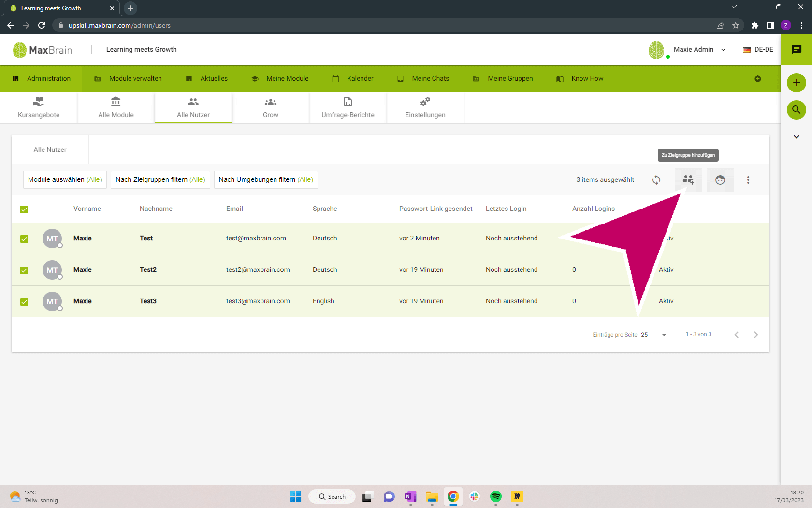Sort by the Anzahl Logins column header
The image size is (812, 508).
point(594,209)
